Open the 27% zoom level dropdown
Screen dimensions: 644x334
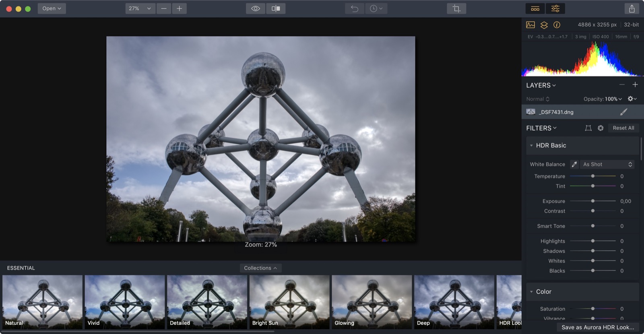(140, 8)
